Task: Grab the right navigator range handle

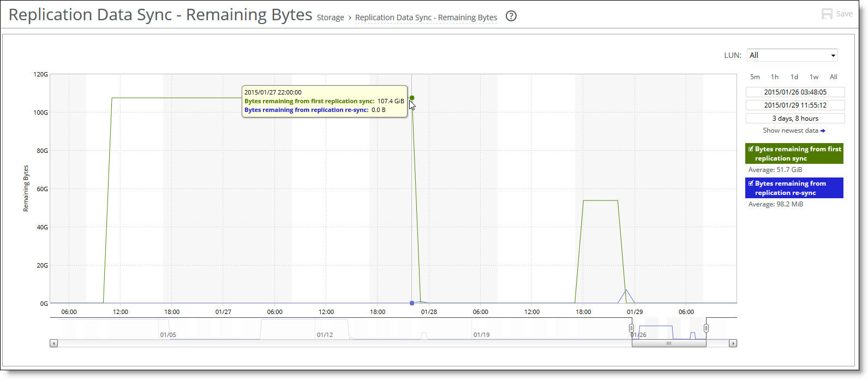Action: [706, 328]
